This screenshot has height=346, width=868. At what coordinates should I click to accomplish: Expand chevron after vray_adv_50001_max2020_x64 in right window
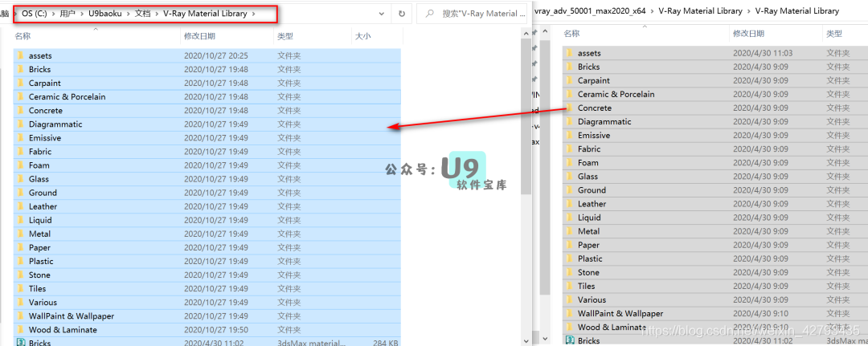click(x=652, y=11)
